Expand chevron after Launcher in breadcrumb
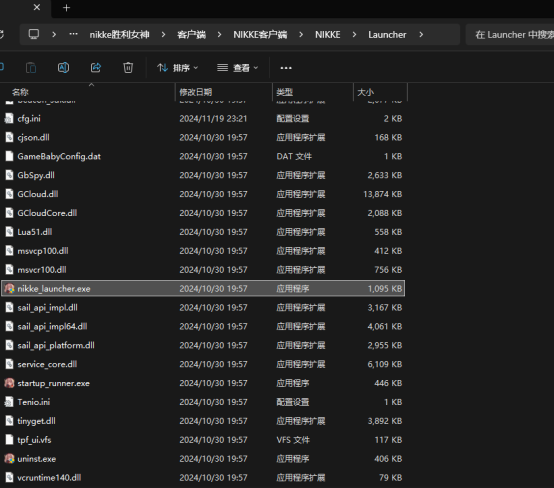The image size is (554, 488). click(421, 35)
